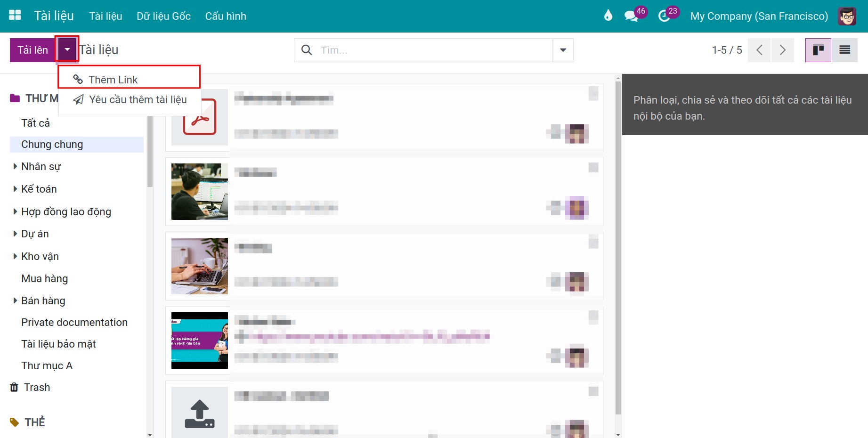Viewport: 868px width, 438px height.
Task: Expand the Nhân sự folder
Action: (x=15, y=166)
